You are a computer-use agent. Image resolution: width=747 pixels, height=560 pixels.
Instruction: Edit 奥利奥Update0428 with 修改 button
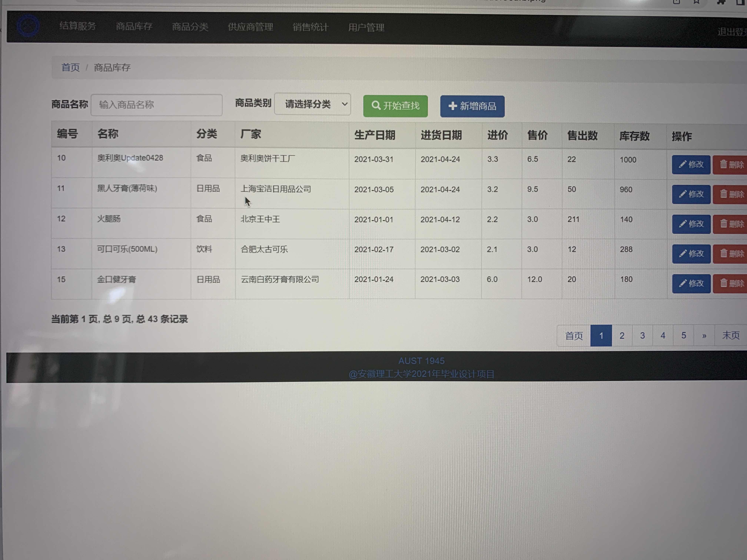[691, 165]
